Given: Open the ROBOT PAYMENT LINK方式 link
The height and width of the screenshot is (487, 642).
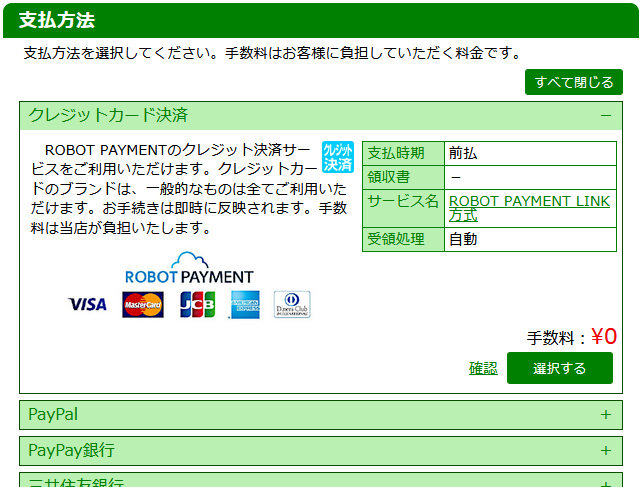Looking at the screenshot, I should tap(529, 208).
